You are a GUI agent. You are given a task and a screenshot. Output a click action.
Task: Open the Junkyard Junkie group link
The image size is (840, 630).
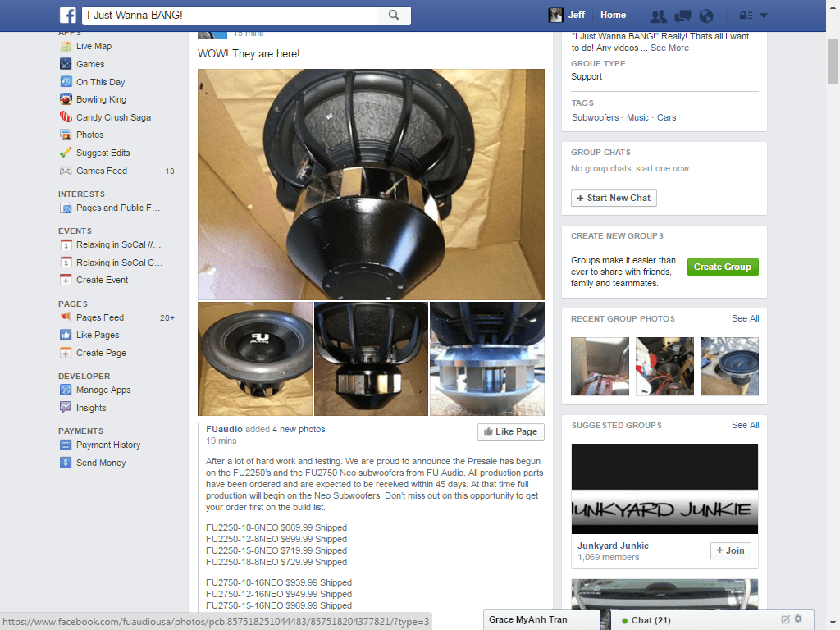613,546
